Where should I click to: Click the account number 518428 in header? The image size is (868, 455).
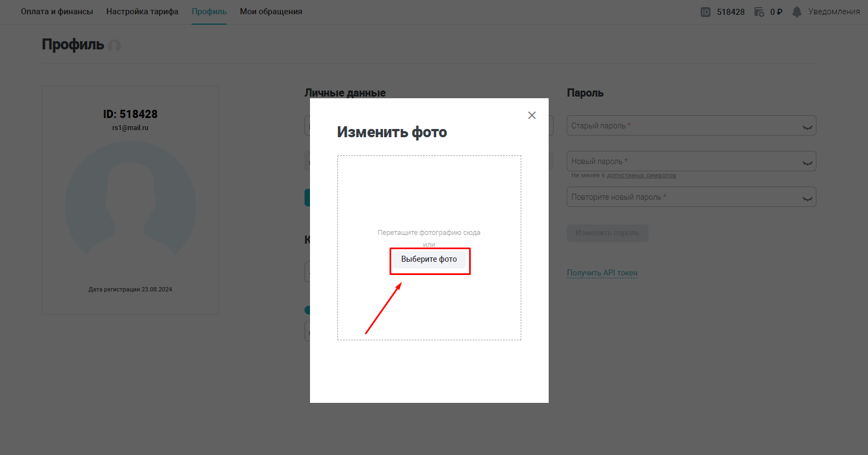pyautogui.click(x=731, y=12)
